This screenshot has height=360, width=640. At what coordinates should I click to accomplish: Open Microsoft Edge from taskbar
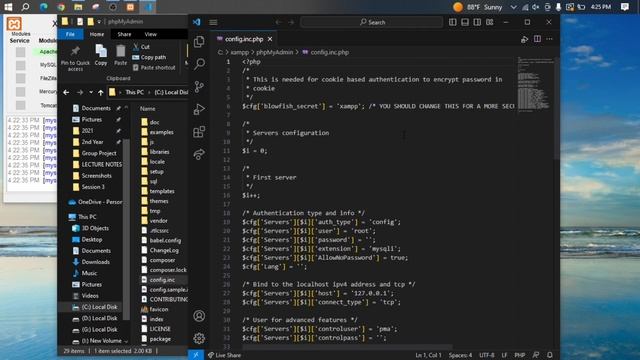tap(43, 7)
